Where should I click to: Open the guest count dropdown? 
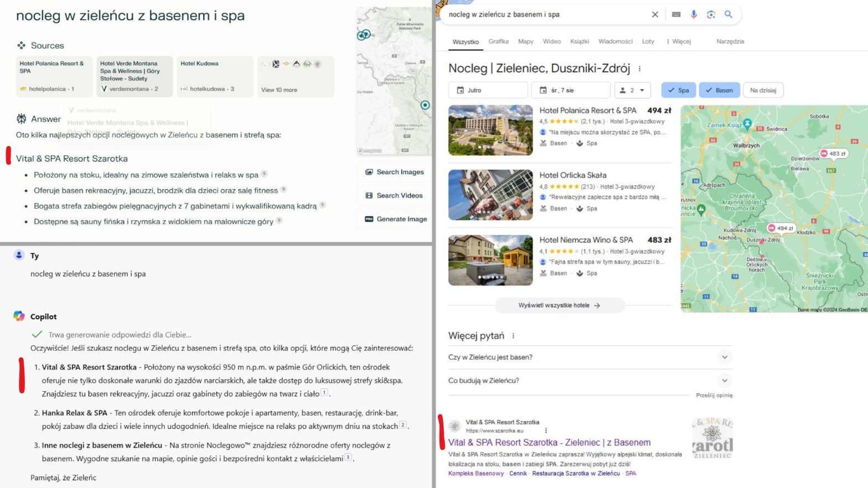click(633, 90)
